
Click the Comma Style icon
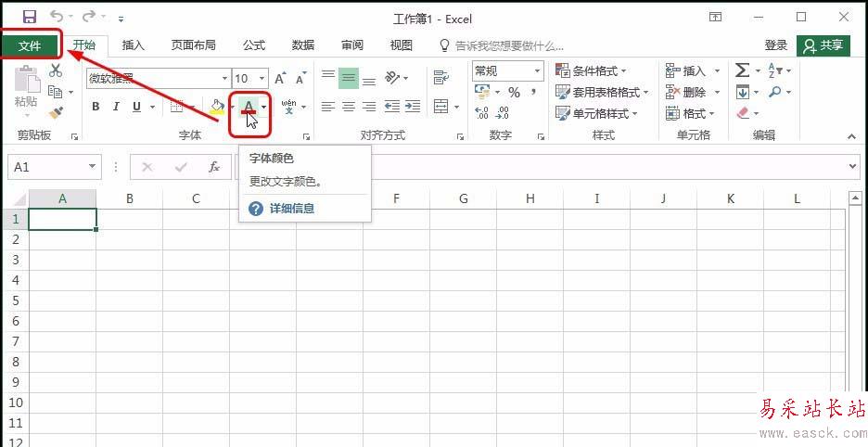point(533,92)
